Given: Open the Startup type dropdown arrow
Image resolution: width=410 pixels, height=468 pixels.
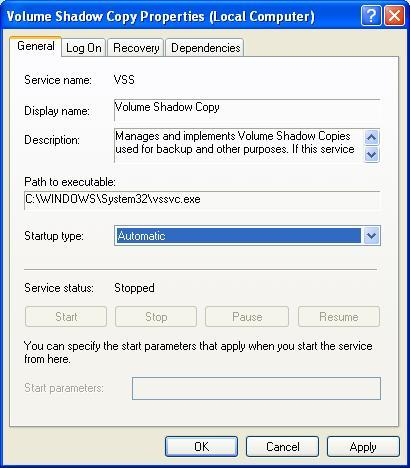Looking at the screenshot, I should click(x=371, y=236).
